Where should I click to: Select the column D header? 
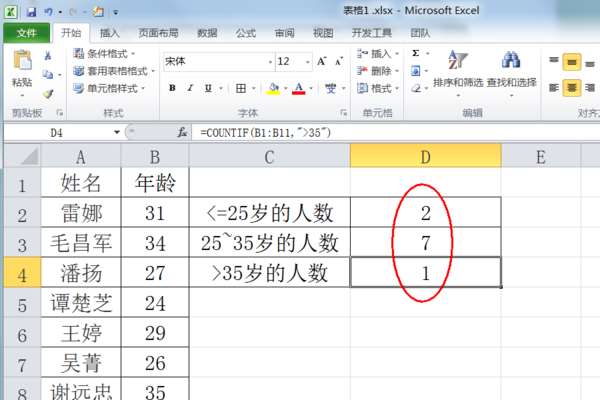point(426,156)
